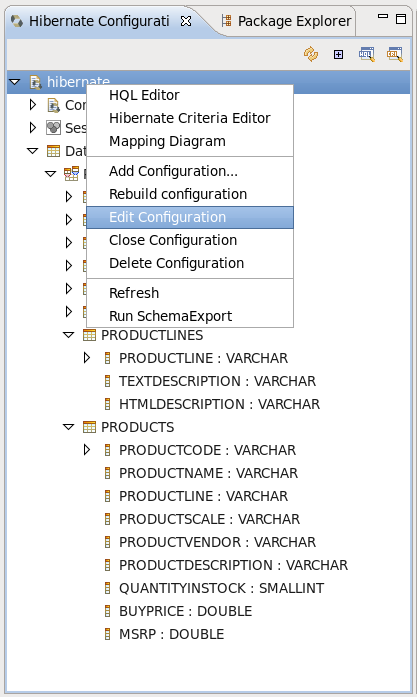The height and width of the screenshot is (697, 417).
Task: Select HTMLDESCRIPTION : VARCHAR row
Action: tap(219, 404)
